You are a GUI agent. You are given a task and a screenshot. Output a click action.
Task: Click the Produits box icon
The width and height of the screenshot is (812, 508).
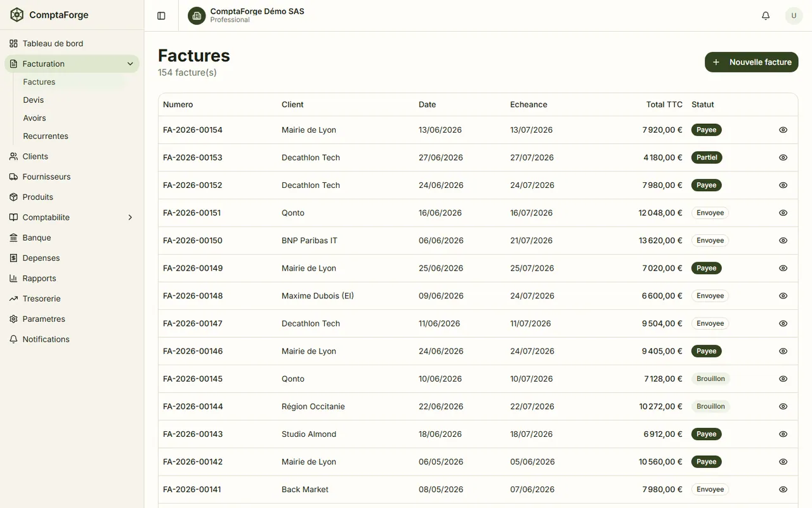[13, 197]
